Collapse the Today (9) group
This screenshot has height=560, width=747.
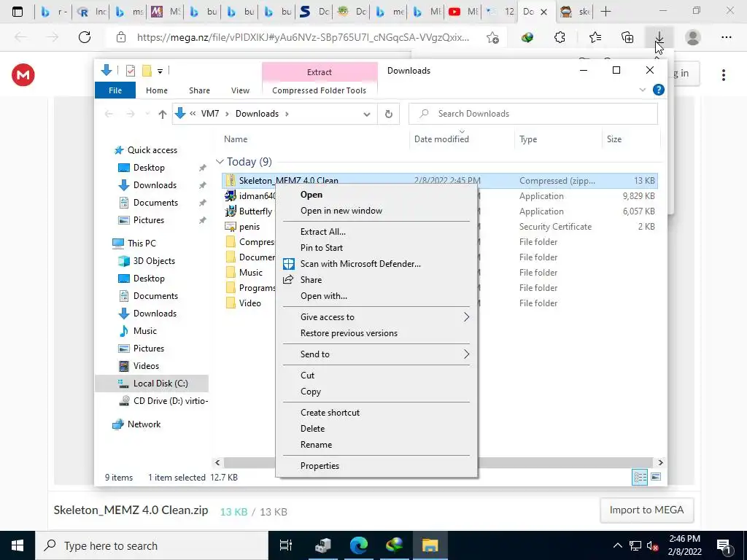(x=220, y=162)
